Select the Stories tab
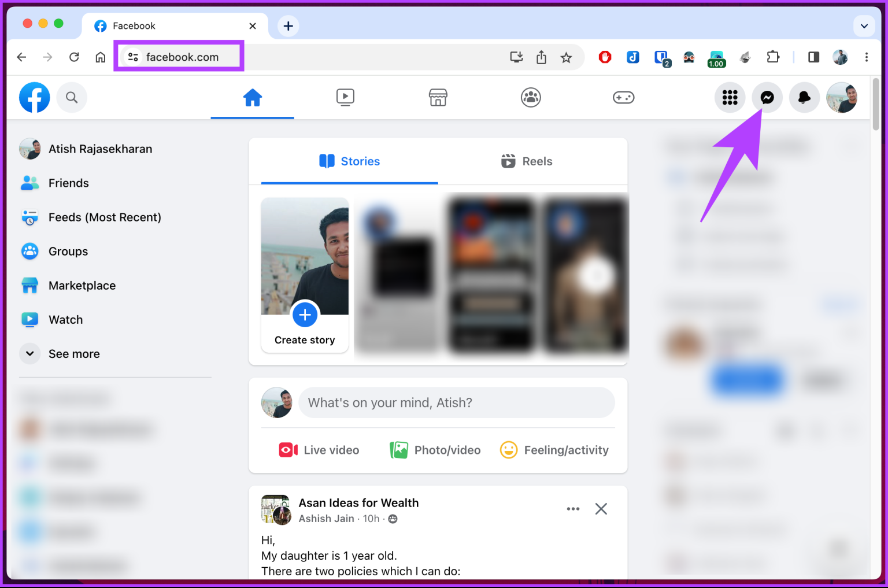This screenshot has width=888, height=588. 349,161
